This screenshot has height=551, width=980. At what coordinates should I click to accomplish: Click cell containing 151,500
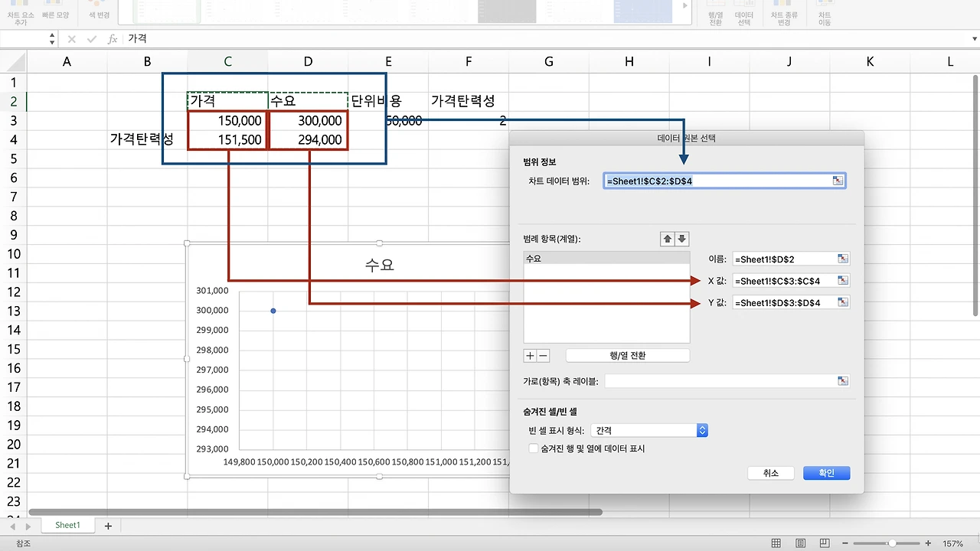pos(227,140)
